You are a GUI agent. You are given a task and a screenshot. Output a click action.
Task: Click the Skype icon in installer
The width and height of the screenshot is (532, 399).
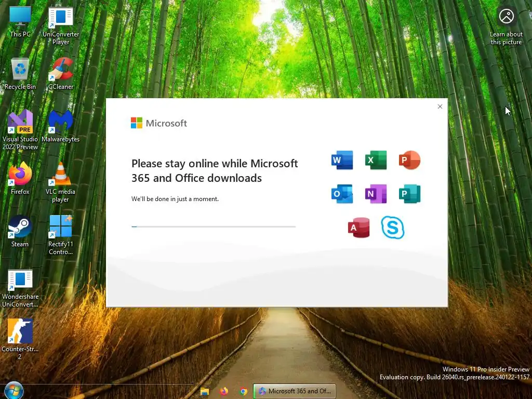pos(393,228)
